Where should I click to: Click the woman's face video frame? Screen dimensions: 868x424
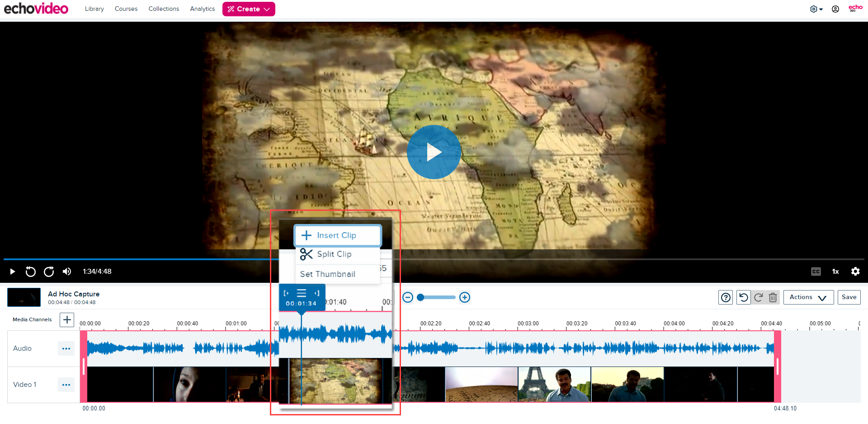190,384
